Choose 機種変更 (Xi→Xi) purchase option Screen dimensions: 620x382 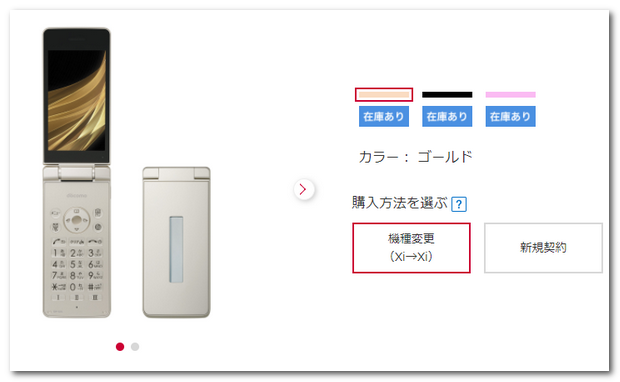tap(411, 248)
